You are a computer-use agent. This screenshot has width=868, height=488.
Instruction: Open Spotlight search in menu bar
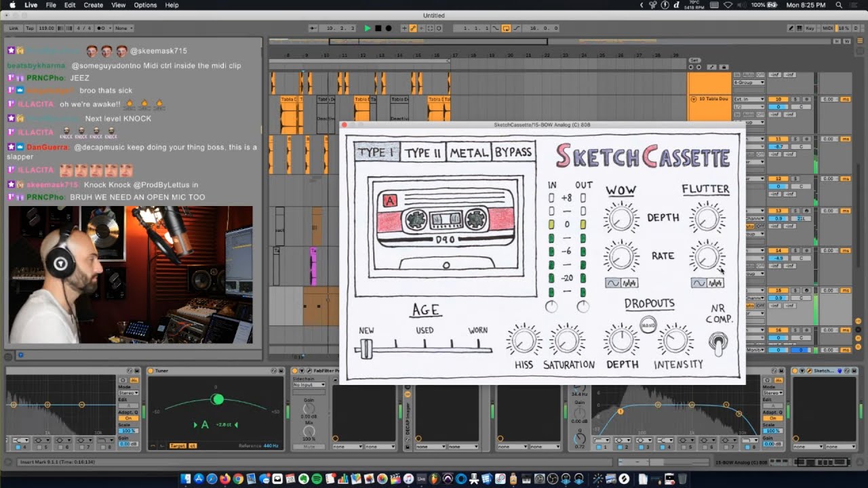click(840, 5)
